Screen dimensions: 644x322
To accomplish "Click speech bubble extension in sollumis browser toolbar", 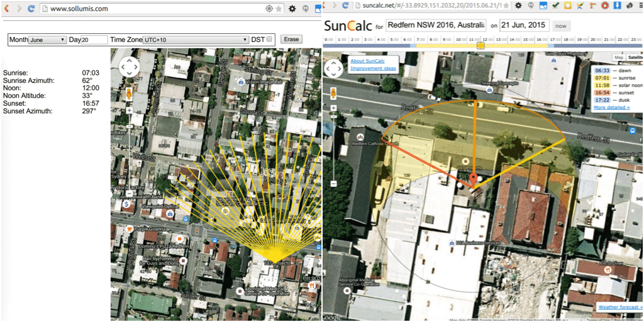I will tap(305, 8).
